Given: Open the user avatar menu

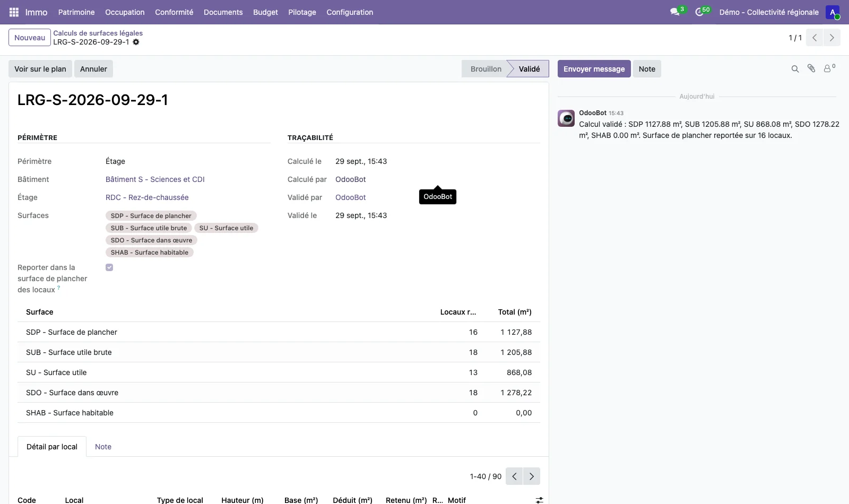Looking at the screenshot, I should point(833,12).
